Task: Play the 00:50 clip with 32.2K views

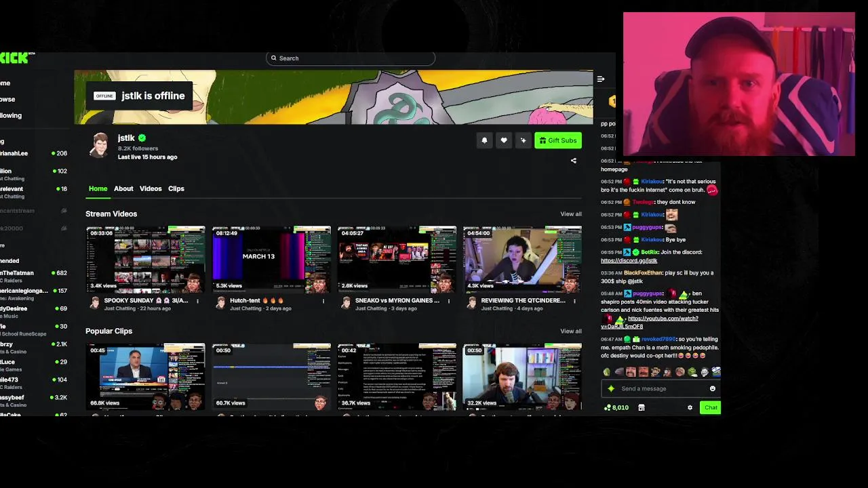Action: pyautogui.click(x=522, y=377)
